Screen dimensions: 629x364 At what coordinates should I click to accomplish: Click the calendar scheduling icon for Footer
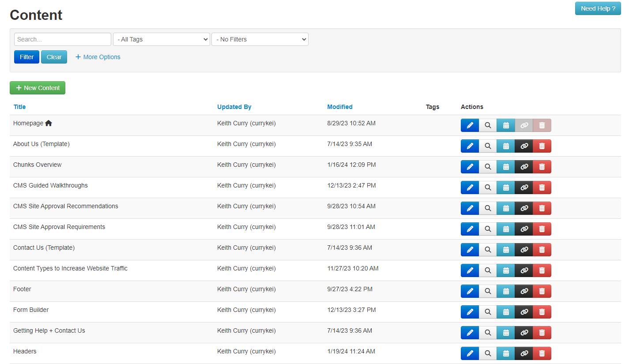point(505,291)
